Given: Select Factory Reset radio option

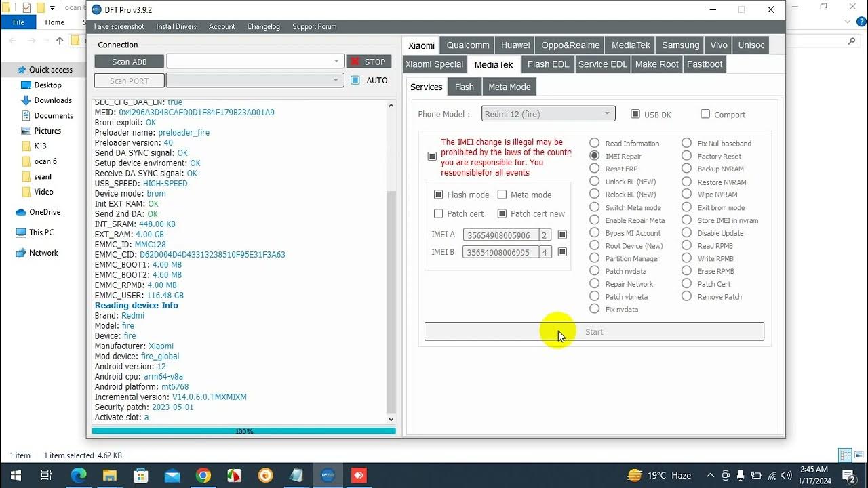Looking at the screenshot, I should click(686, 156).
